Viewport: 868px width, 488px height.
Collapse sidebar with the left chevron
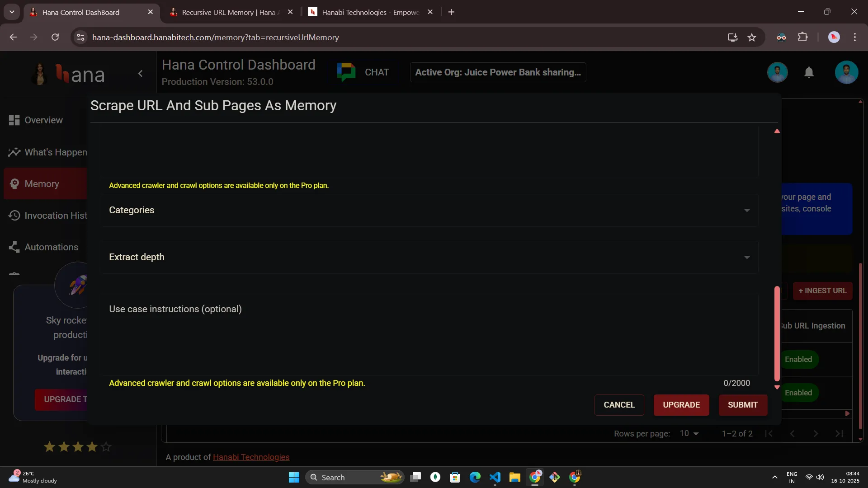point(141,74)
